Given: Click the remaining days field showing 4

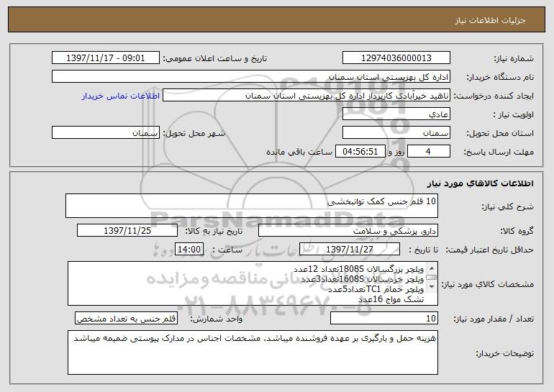Looking at the screenshot, I should (429, 152).
